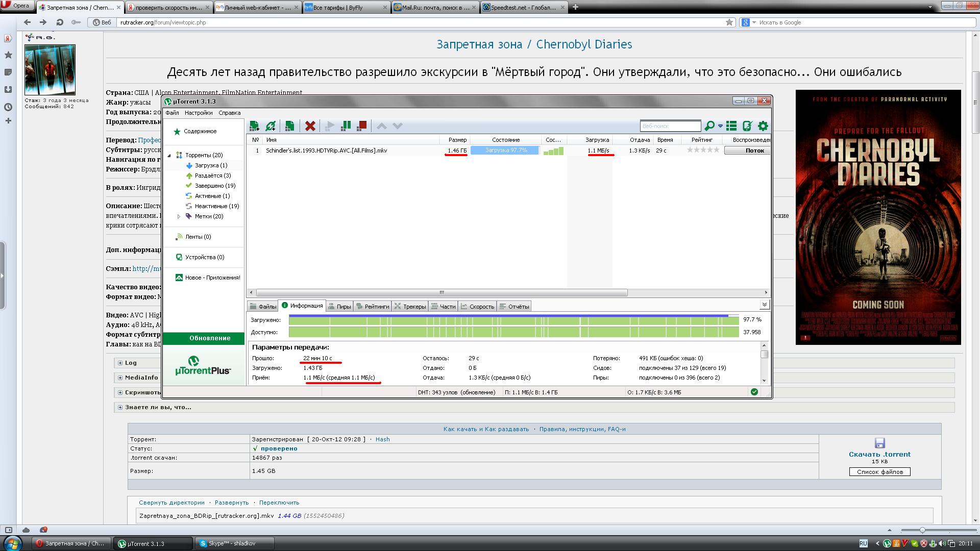The width and height of the screenshot is (980, 551).
Task: Click the uTorrent Remote device icon
Action: 747,126
